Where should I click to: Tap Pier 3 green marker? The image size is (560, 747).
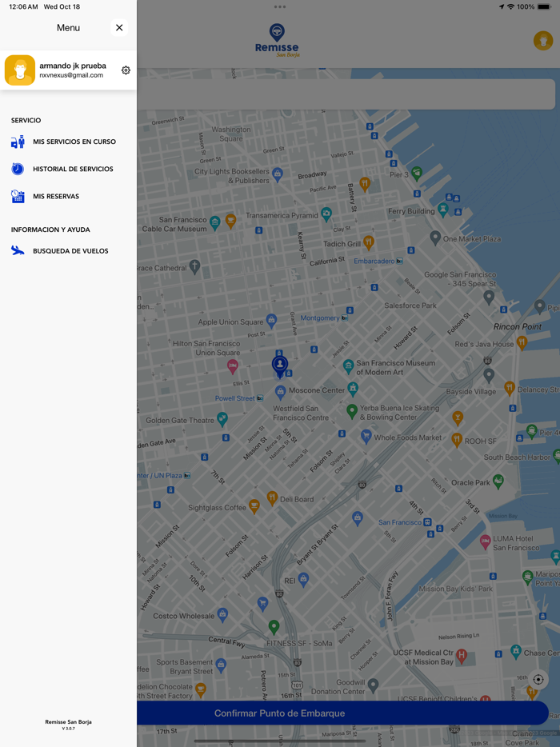tap(417, 174)
